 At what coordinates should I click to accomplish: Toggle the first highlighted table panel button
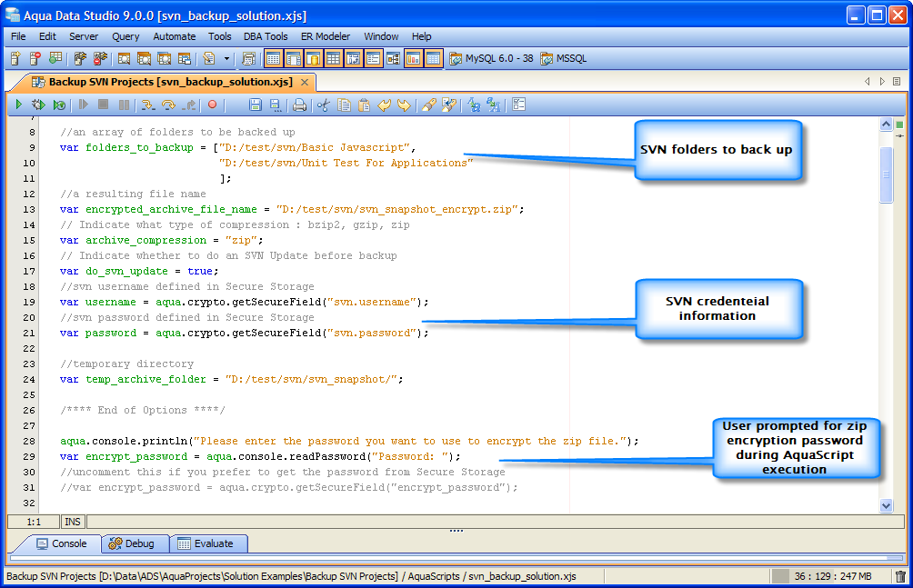tap(273, 58)
